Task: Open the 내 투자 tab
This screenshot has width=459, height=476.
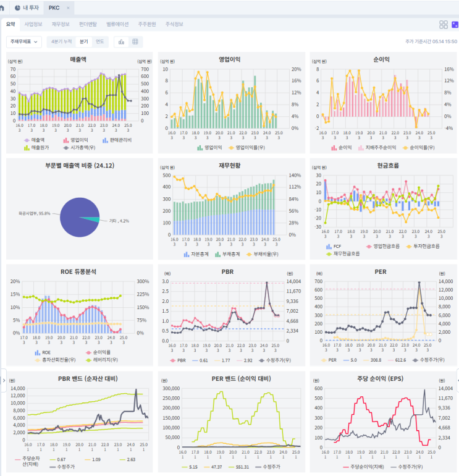Action: [x=27, y=8]
